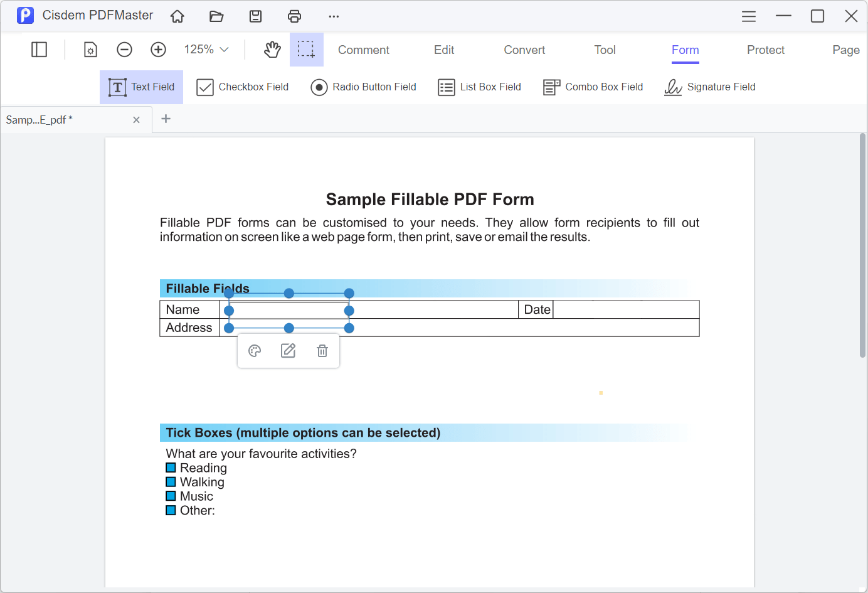Go to the Home screen icon

[x=177, y=16]
